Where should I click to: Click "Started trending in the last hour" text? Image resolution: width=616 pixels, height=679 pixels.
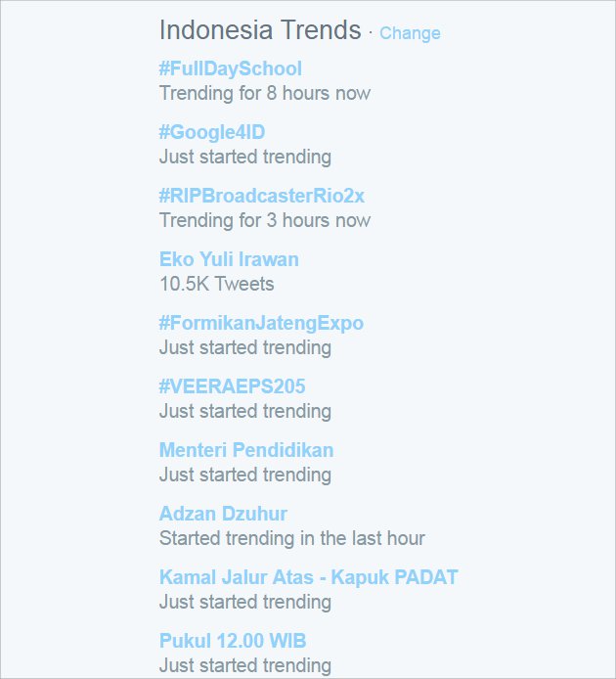point(292,538)
